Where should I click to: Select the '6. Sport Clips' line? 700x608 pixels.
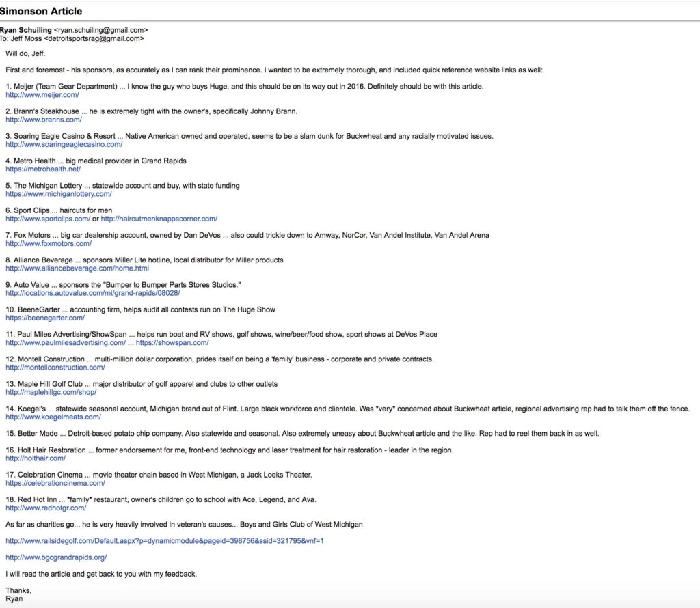click(x=59, y=210)
